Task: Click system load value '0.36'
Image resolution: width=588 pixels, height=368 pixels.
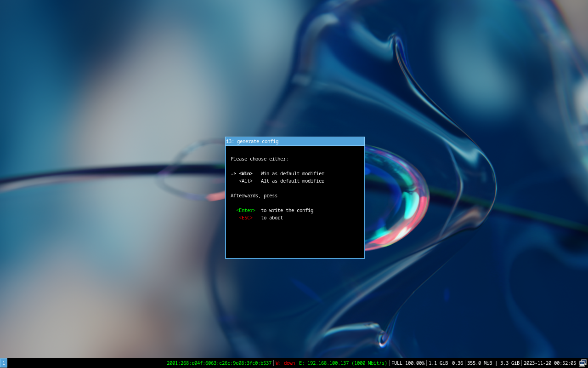Action: (x=458, y=363)
